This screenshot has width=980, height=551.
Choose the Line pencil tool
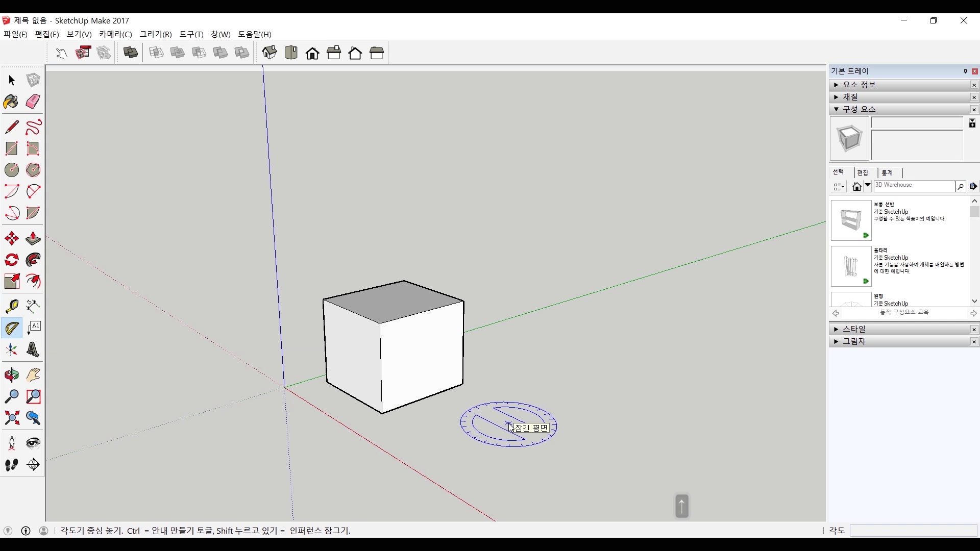tap(11, 127)
